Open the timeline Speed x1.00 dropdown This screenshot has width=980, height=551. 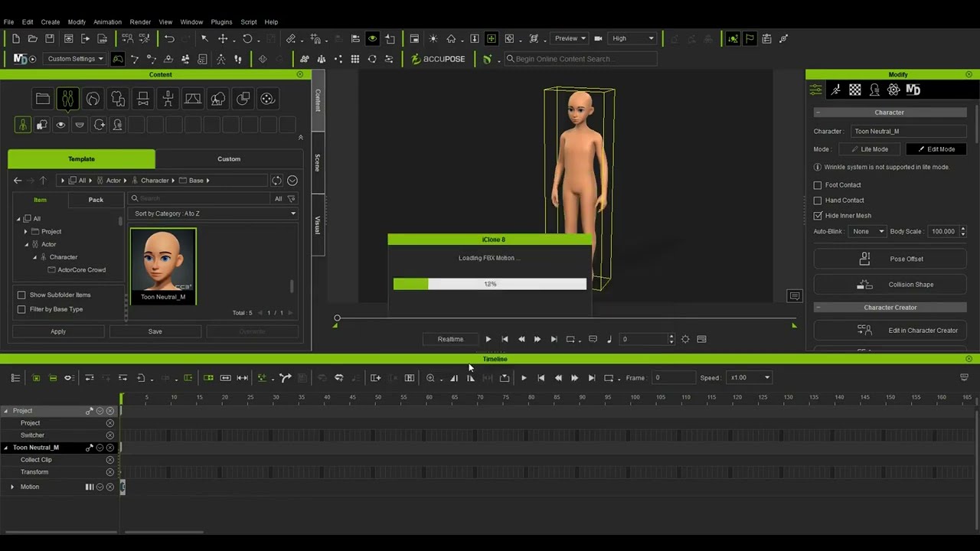(750, 378)
